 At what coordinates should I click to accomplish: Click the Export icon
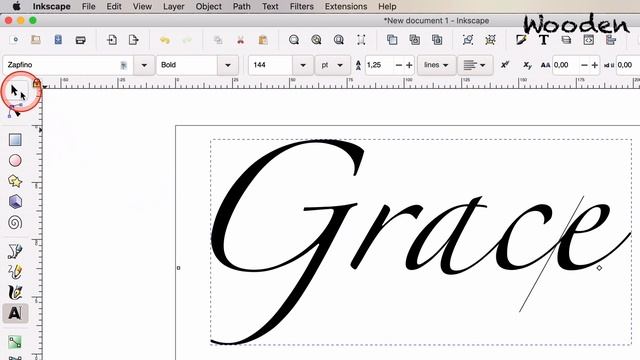click(x=133, y=40)
